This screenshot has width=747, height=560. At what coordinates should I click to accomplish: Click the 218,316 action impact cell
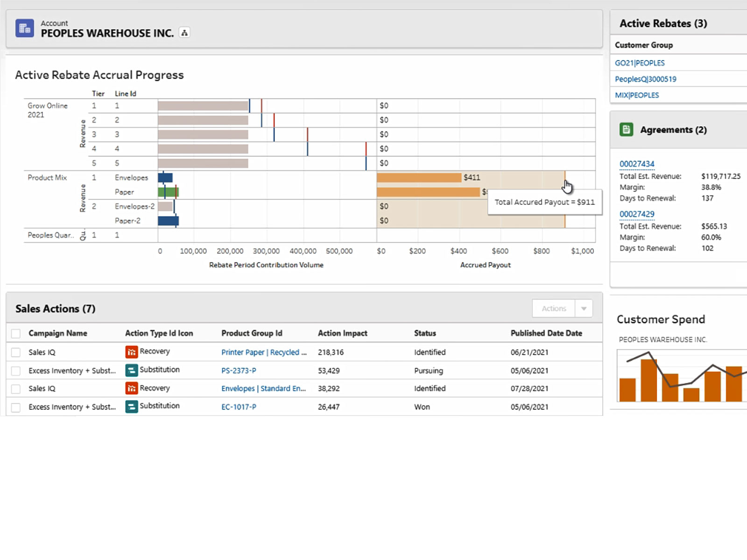(x=331, y=352)
